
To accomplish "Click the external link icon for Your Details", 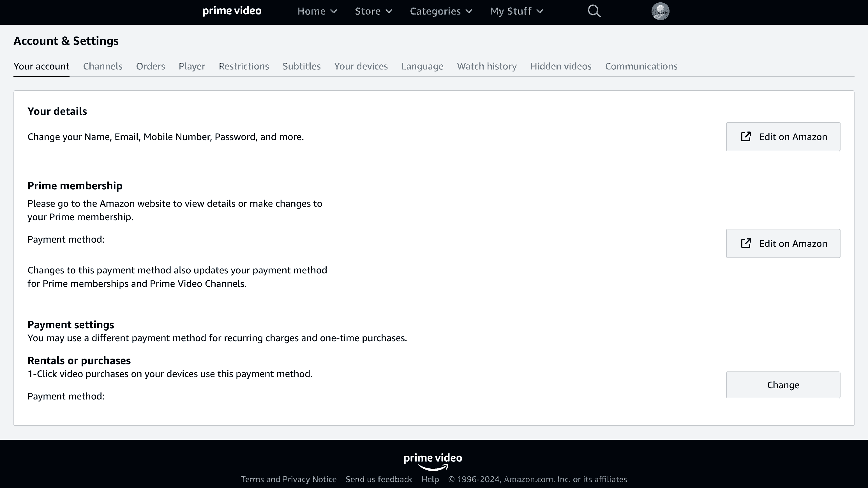I will pos(746,136).
